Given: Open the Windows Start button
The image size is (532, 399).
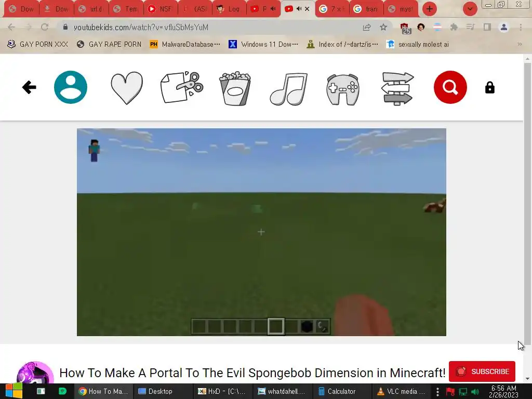Looking at the screenshot, I should click(x=14, y=391).
